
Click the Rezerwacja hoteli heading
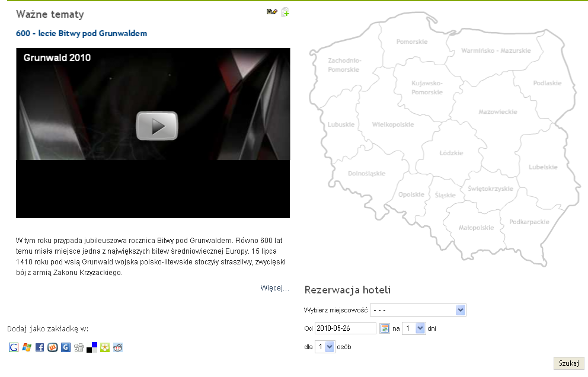coord(347,290)
